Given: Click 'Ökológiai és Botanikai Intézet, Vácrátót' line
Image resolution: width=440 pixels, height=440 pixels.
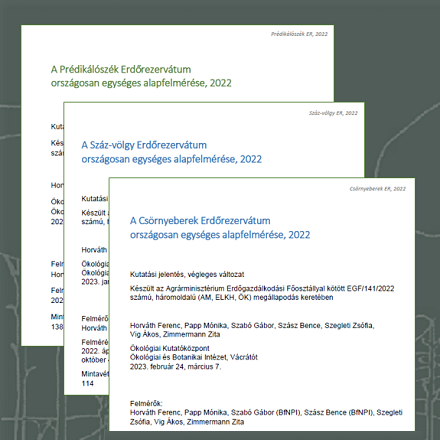Looking at the screenshot, I should 194,357.
